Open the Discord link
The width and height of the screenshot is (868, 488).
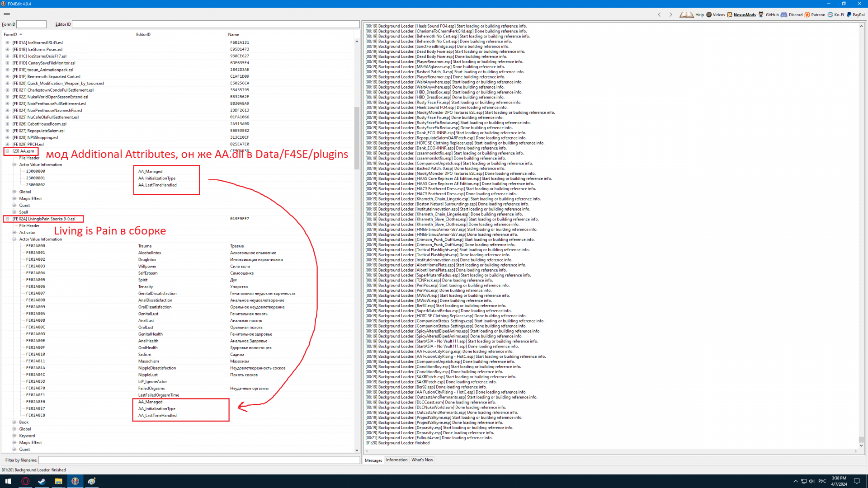[x=792, y=15]
